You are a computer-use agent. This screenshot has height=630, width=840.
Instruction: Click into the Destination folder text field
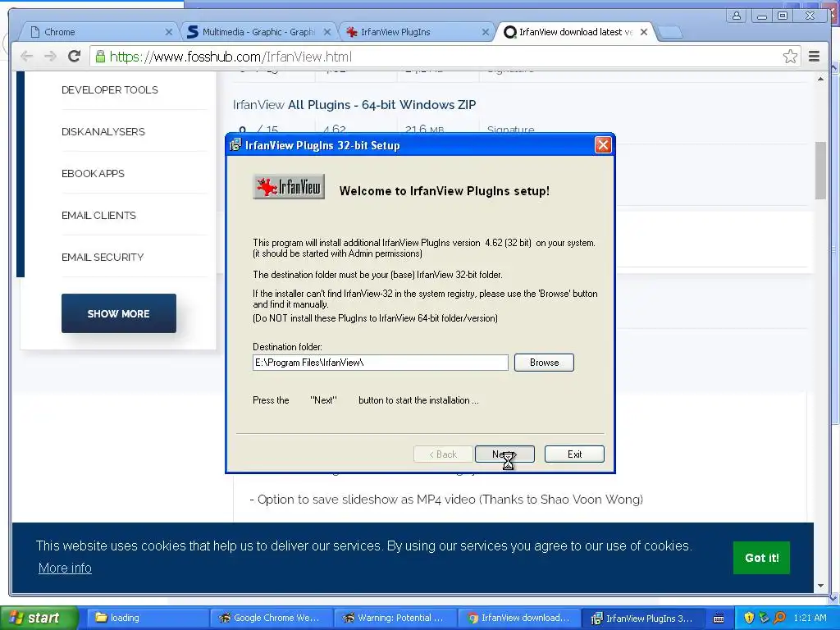point(381,363)
